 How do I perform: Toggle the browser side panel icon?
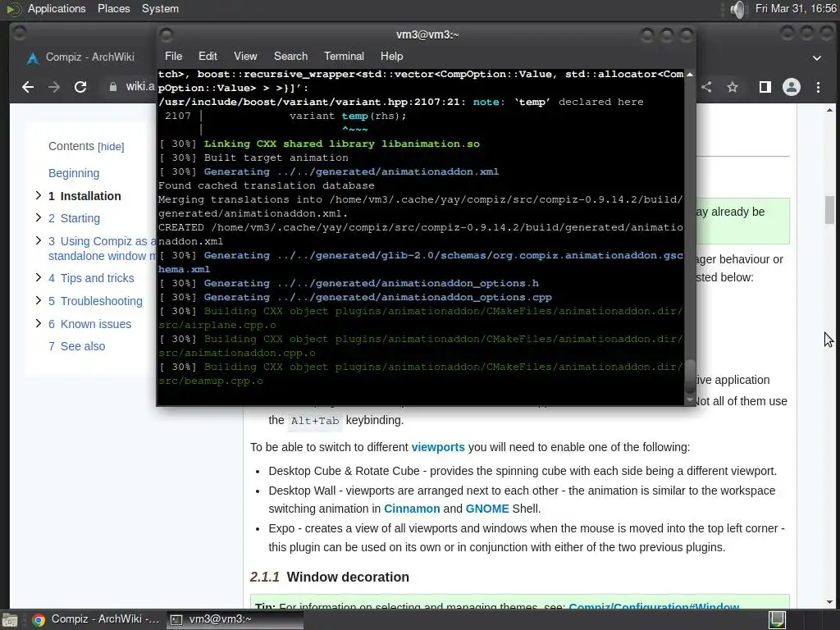tap(765, 87)
